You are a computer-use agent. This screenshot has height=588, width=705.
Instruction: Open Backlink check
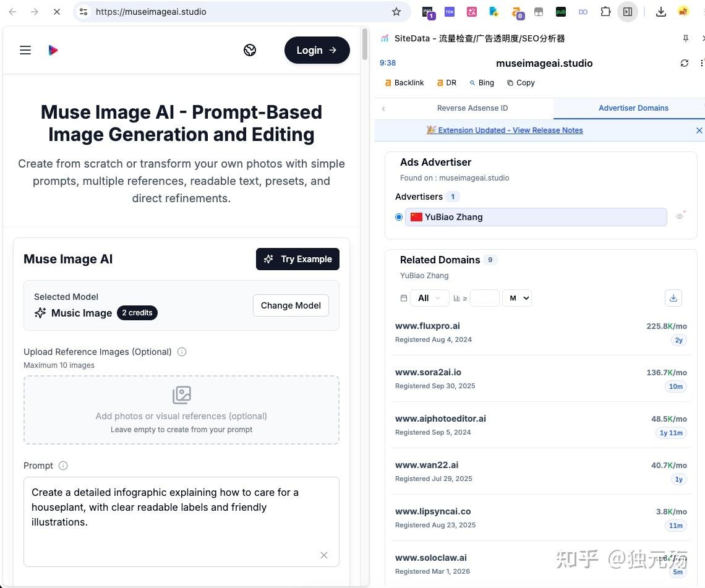pyautogui.click(x=404, y=83)
